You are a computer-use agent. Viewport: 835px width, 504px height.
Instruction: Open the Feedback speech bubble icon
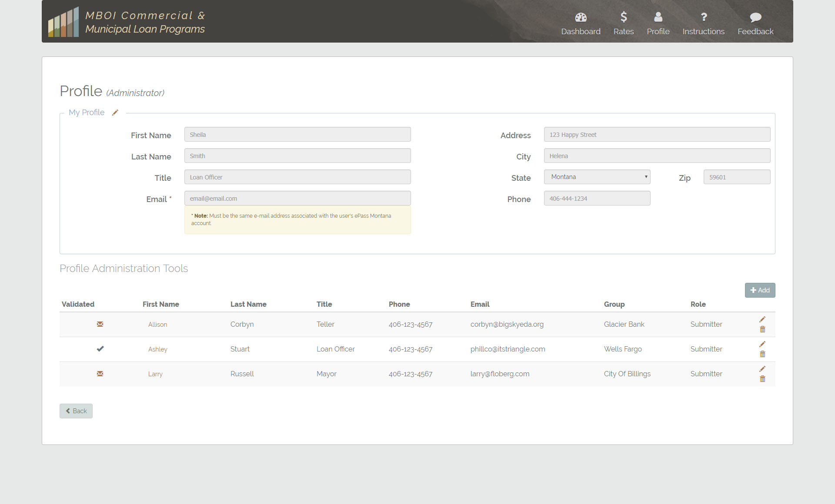point(755,17)
